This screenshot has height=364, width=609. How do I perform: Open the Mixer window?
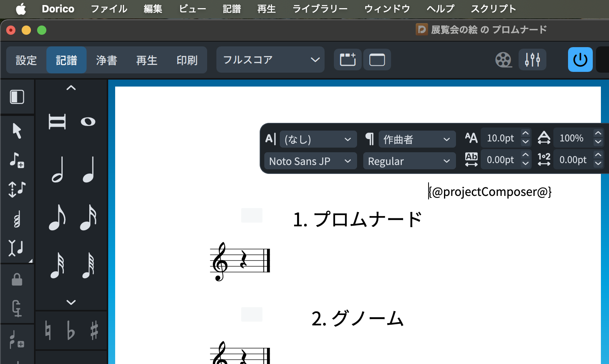[532, 60]
